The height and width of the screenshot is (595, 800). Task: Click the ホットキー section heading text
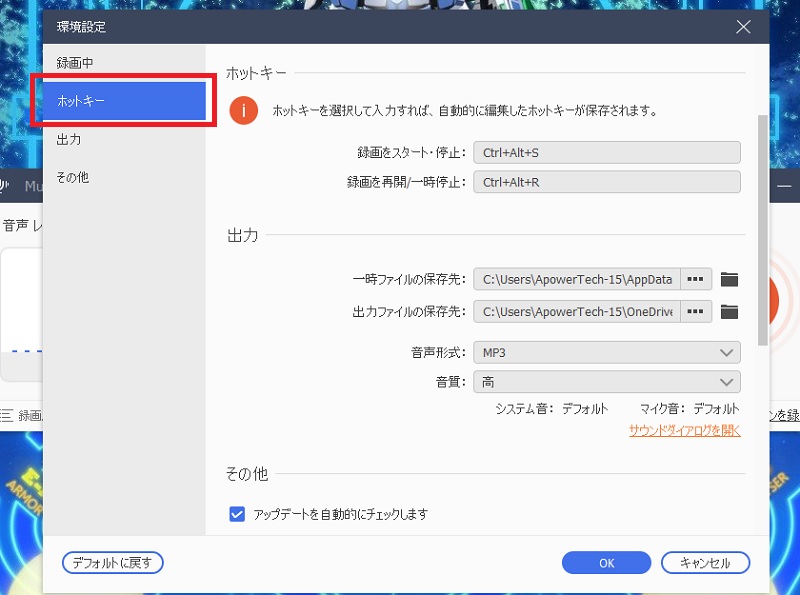(x=256, y=73)
